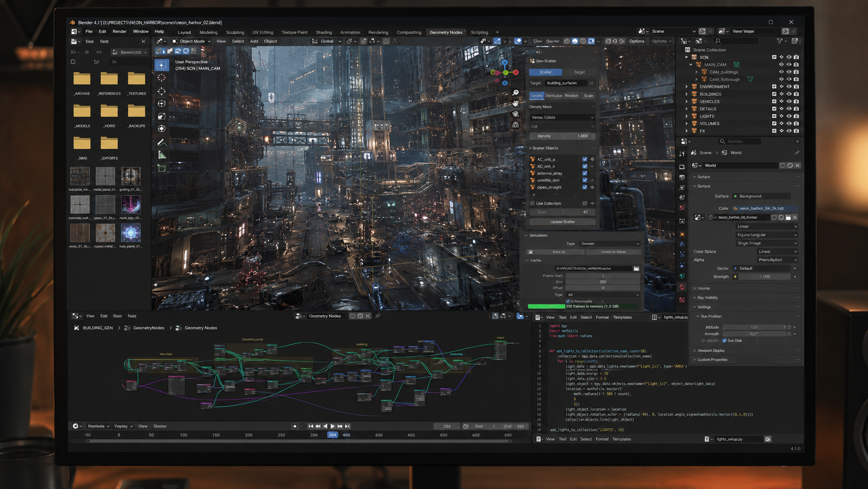Viewport: 868px width, 489px height.
Task: Expand the LIGHTS collection in the outliner
Action: click(x=686, y=116)
